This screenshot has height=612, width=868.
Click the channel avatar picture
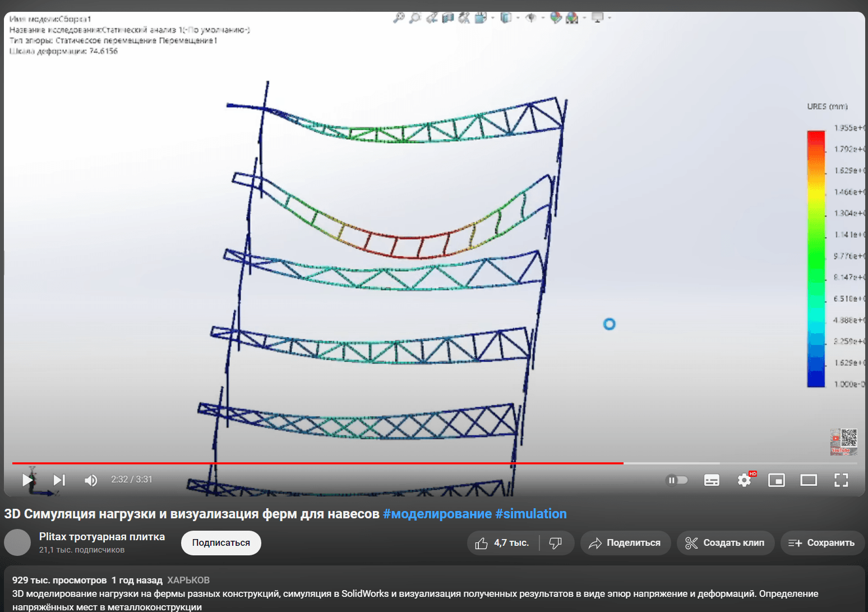click(x=17, y=542)
